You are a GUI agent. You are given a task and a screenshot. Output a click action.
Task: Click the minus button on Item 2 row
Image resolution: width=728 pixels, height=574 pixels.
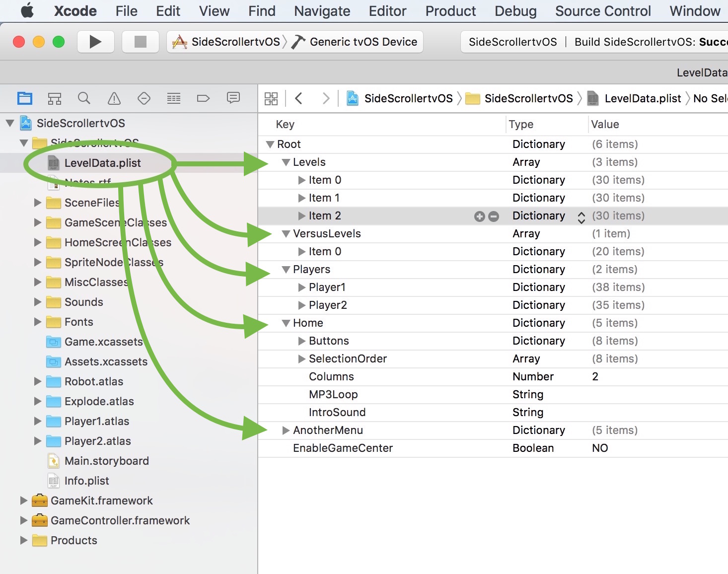point(493,216)
